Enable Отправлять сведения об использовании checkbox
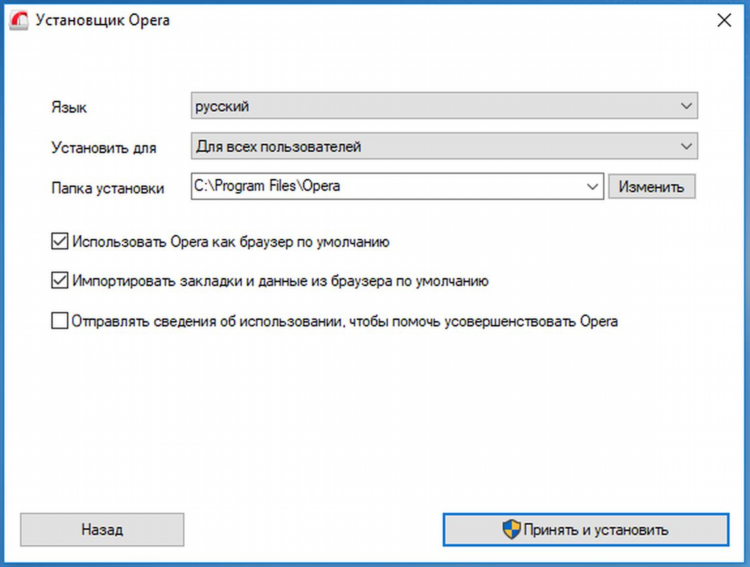The image size is (750, 567). click(59, 321)
